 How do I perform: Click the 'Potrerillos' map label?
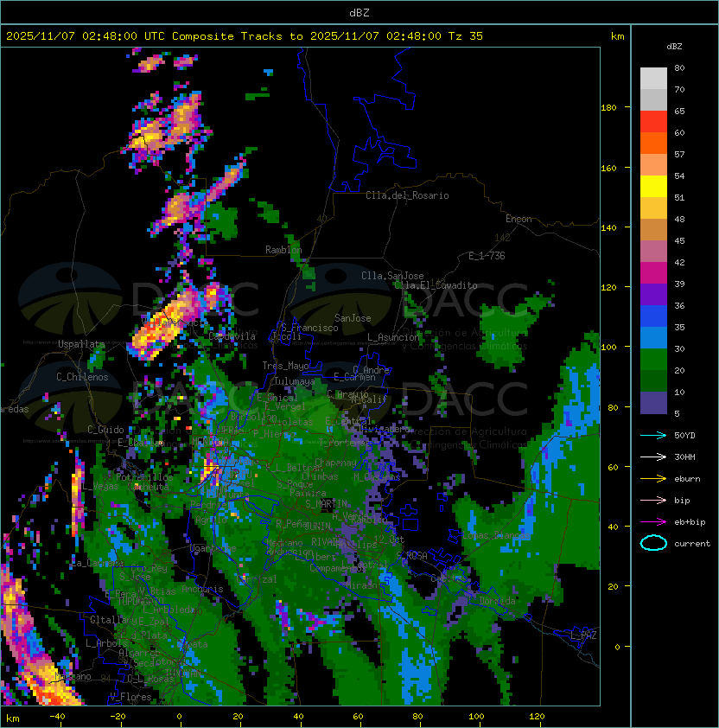pyautogui.click(x=144, y=477)
